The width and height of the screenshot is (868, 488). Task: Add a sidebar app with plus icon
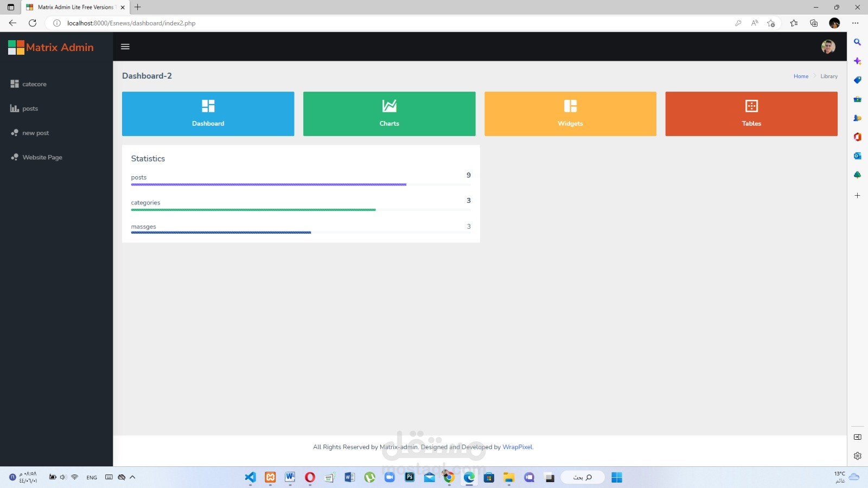857,195
